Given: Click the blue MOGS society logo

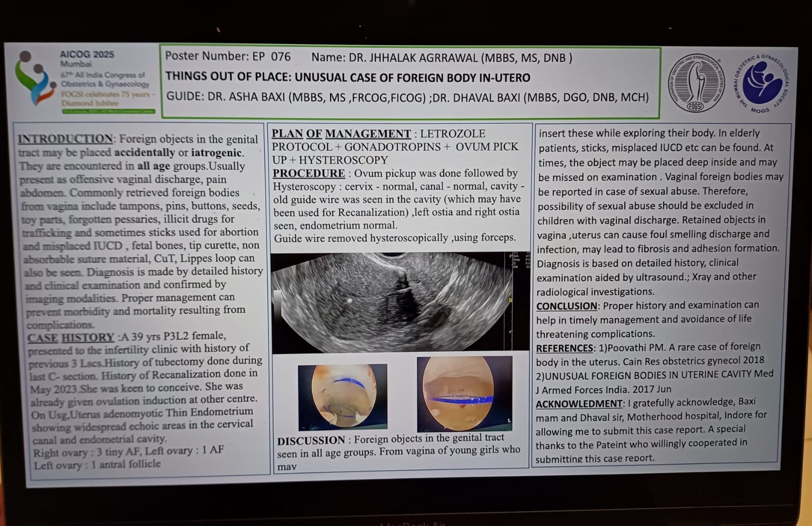Looking at the screenshot, I should (762, 82).
